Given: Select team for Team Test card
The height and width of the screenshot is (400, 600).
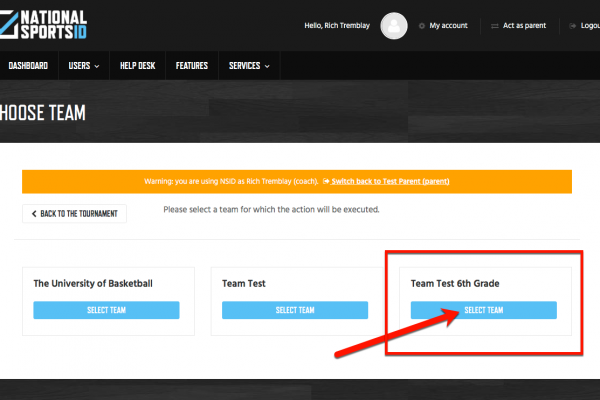Looking at the screenshot, I should (295, 310).
